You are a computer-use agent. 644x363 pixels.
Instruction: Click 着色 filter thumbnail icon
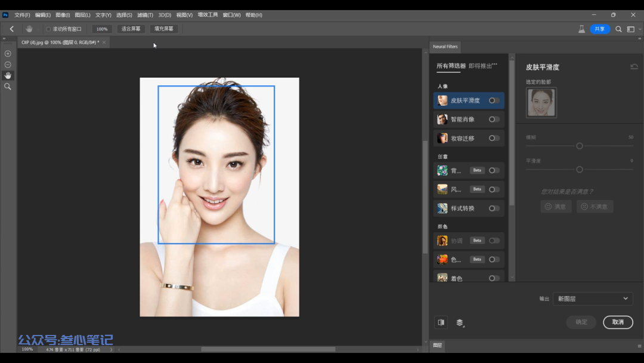[442, 278]
